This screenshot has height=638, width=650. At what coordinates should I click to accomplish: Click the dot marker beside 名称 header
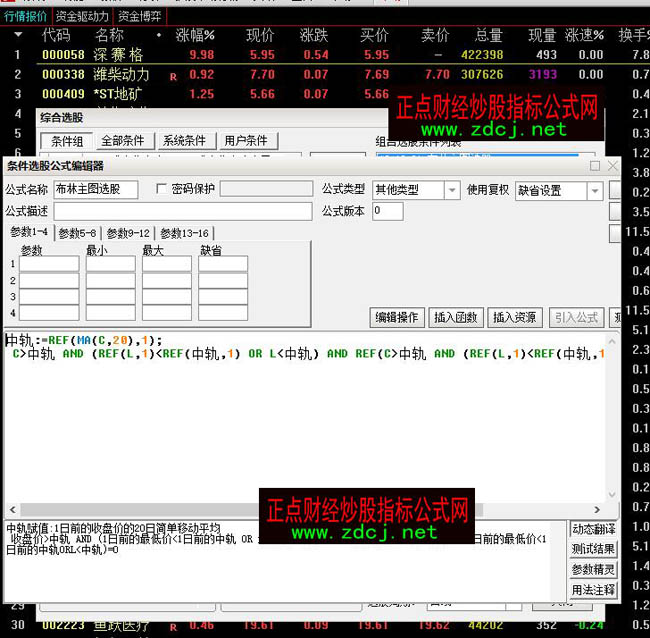(x=158, y=35)
